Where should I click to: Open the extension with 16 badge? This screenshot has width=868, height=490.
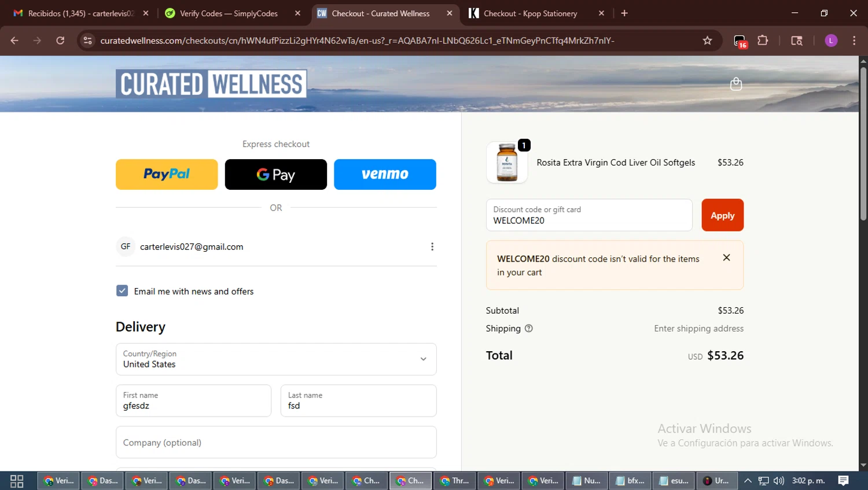[740, 41]
